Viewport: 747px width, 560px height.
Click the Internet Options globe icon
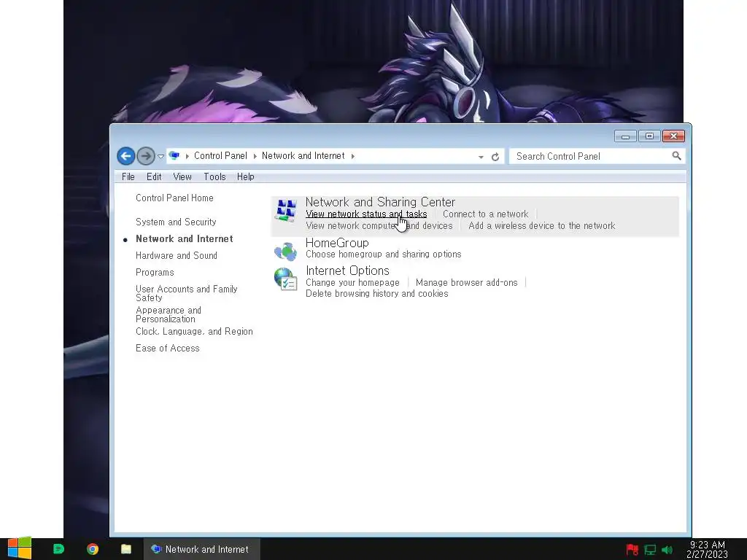pos(285,279)
